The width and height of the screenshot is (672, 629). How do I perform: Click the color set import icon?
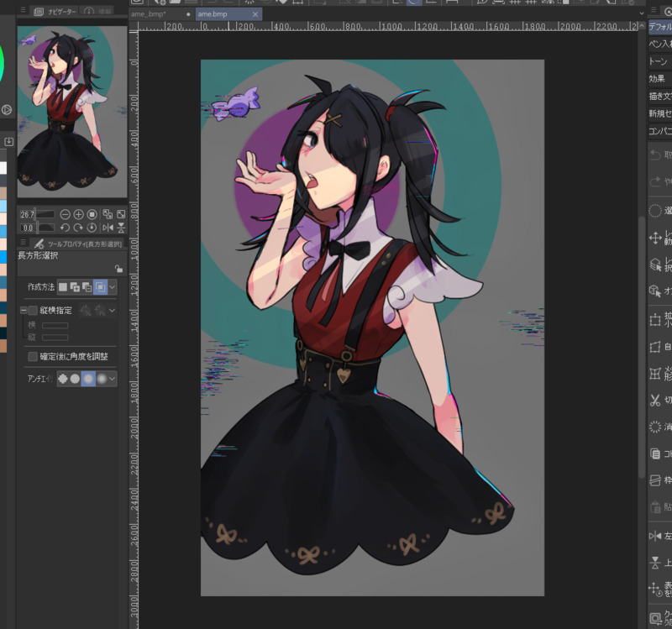click(8, 141)
